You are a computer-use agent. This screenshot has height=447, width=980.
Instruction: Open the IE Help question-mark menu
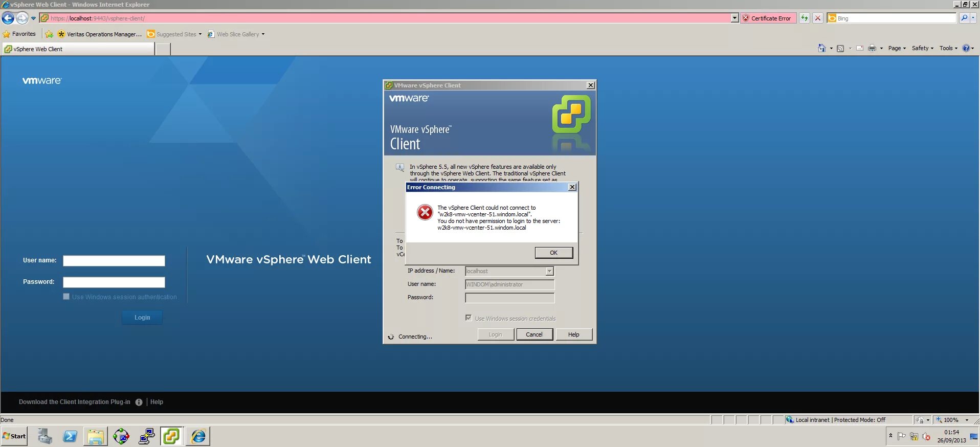pos(968,48)
